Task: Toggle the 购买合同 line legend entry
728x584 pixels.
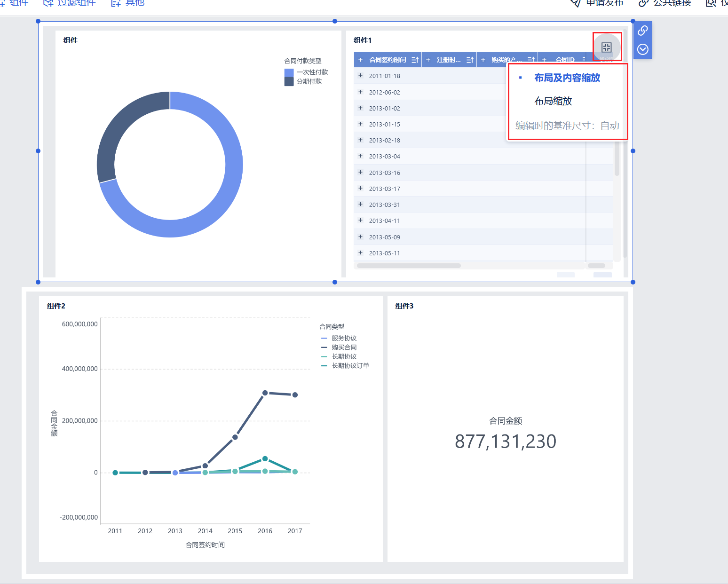Action: tap(339, 347)
